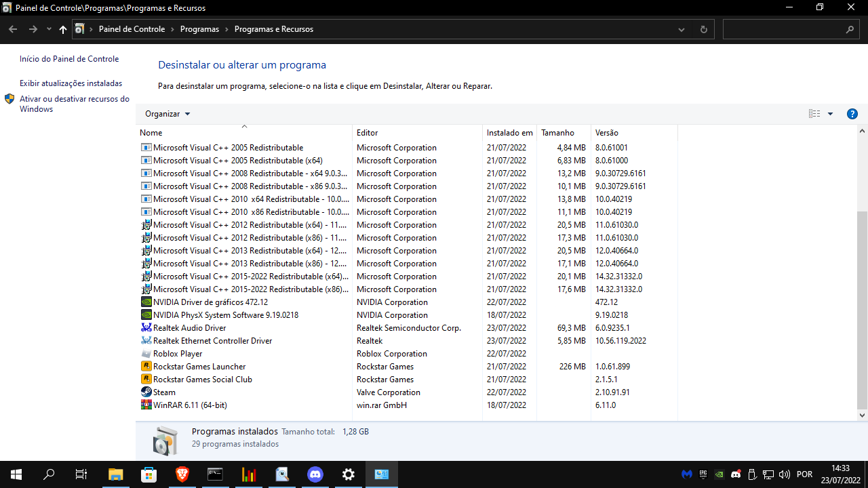Screen dimensions: 868x488
Task: Click the WinRAR 6.11 icon
Action: coord(146,405)
